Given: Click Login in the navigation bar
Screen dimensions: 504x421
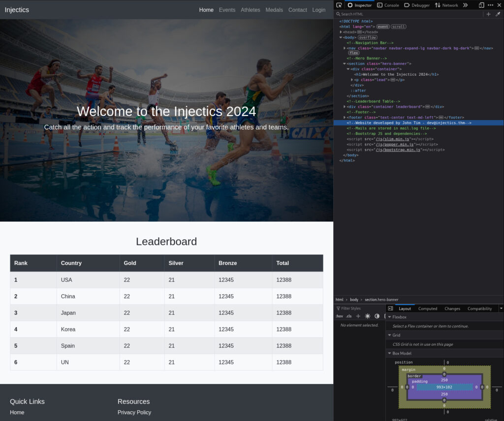Looking at the screenshot, I should [319, 9].
